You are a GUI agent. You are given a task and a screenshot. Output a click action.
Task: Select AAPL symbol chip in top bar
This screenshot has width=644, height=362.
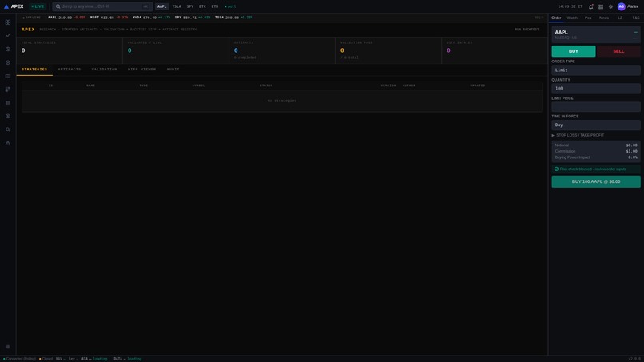(x=162, y=6)
